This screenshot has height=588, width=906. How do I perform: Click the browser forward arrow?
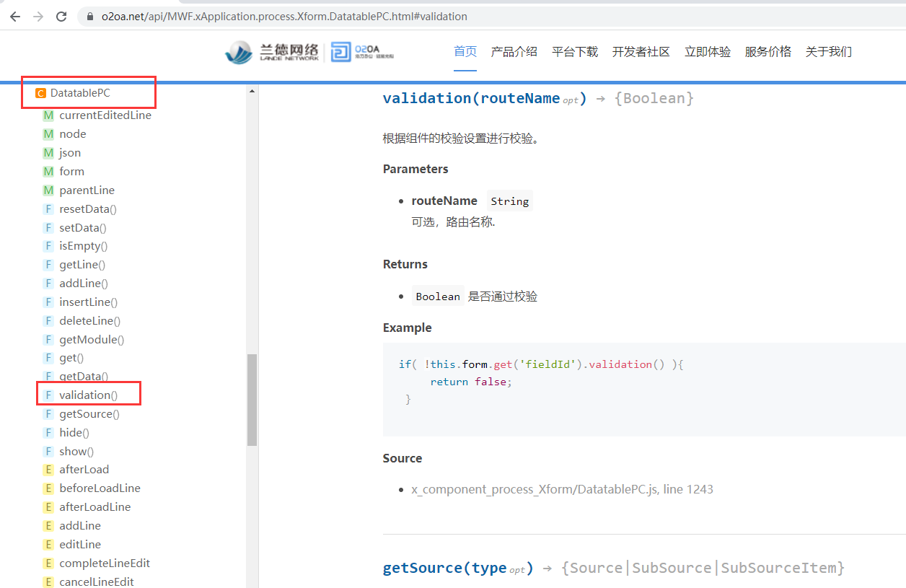click(38, 16)
